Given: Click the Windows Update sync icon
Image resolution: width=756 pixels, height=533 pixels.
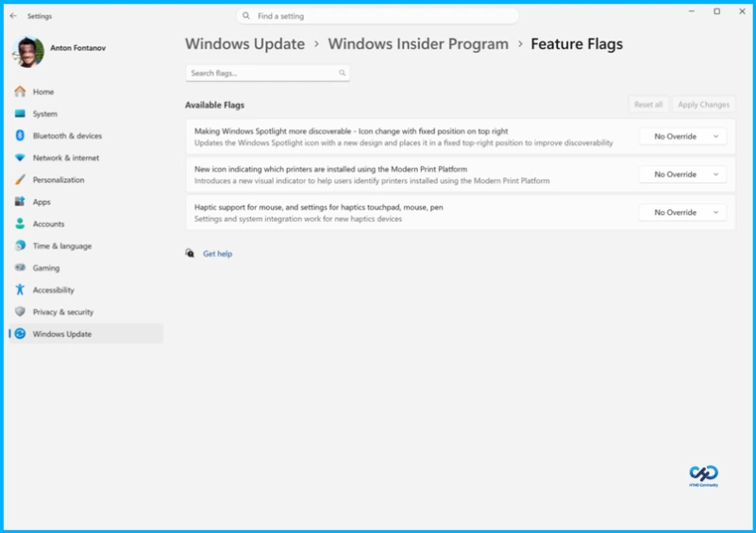Looking at the screenshot, I should pos(20,334).
